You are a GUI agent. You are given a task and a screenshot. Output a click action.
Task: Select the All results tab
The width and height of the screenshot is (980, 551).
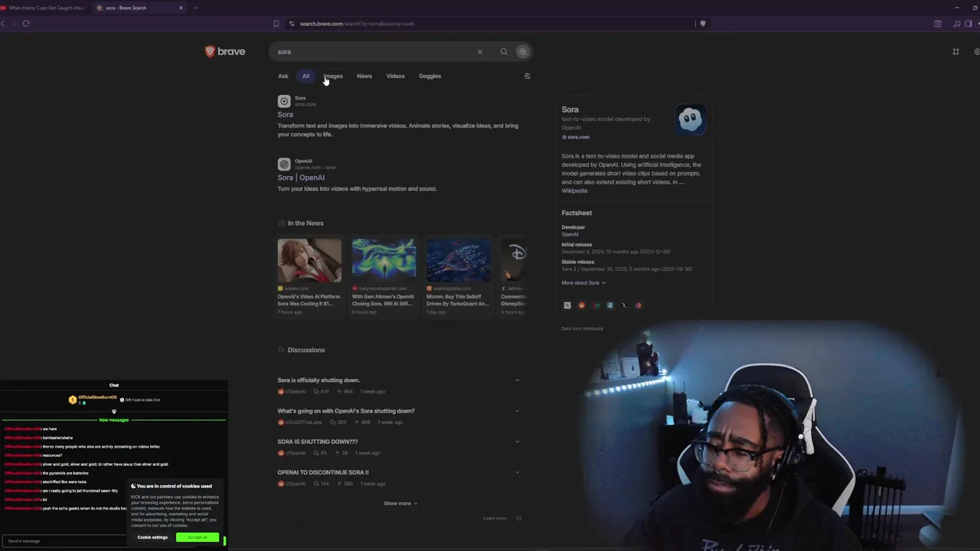[x=305, y=76]
